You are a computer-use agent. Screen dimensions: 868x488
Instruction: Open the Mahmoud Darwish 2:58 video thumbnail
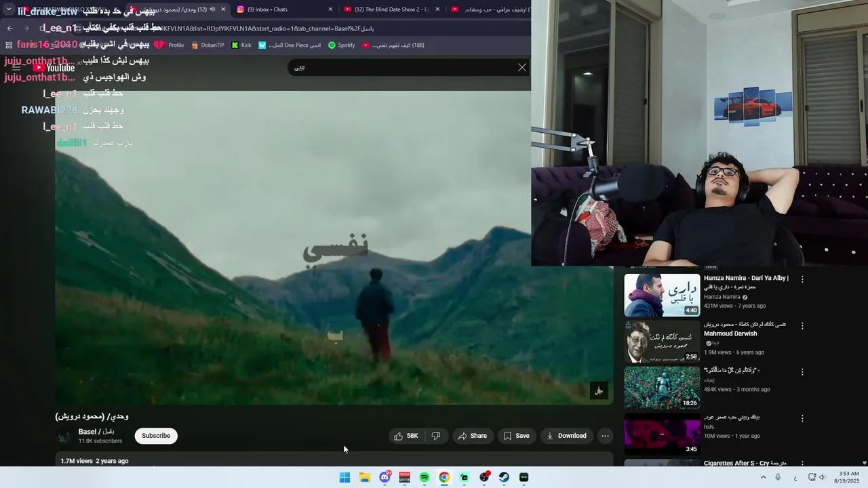(x=662, y=342)
